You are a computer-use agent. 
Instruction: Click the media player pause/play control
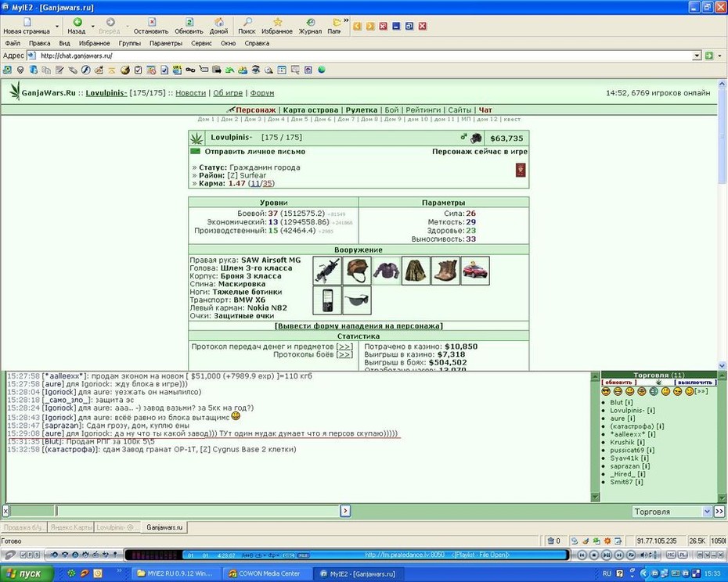point(607,555)
